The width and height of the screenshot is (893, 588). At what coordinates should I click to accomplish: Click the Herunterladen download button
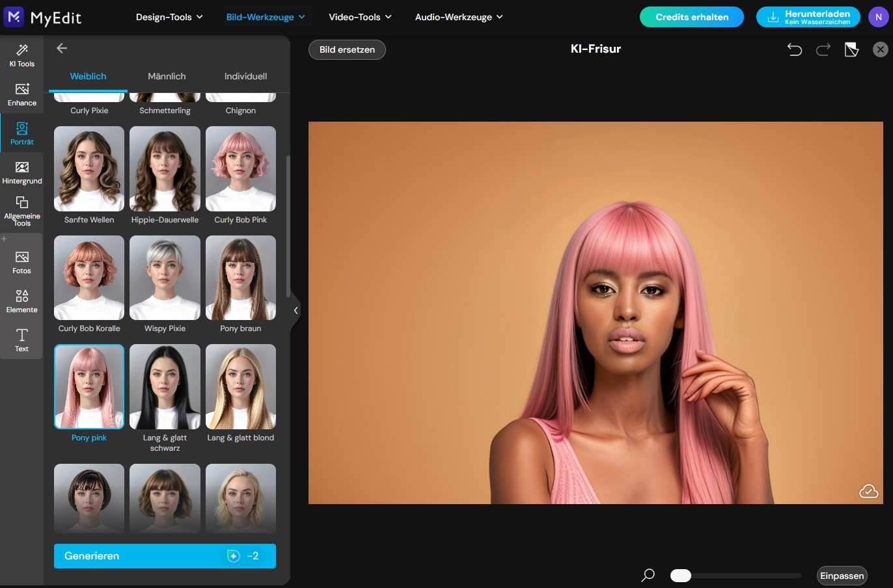coord(808,17)
